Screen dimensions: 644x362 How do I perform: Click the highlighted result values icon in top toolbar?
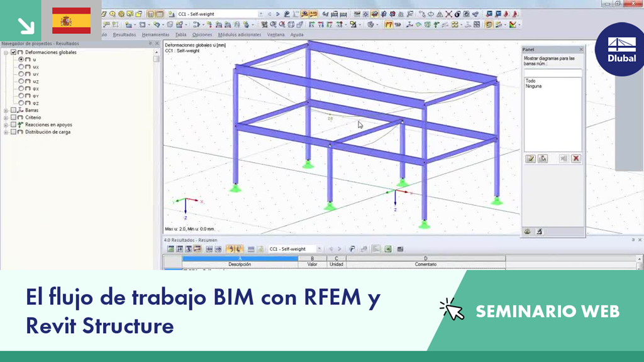313,14
